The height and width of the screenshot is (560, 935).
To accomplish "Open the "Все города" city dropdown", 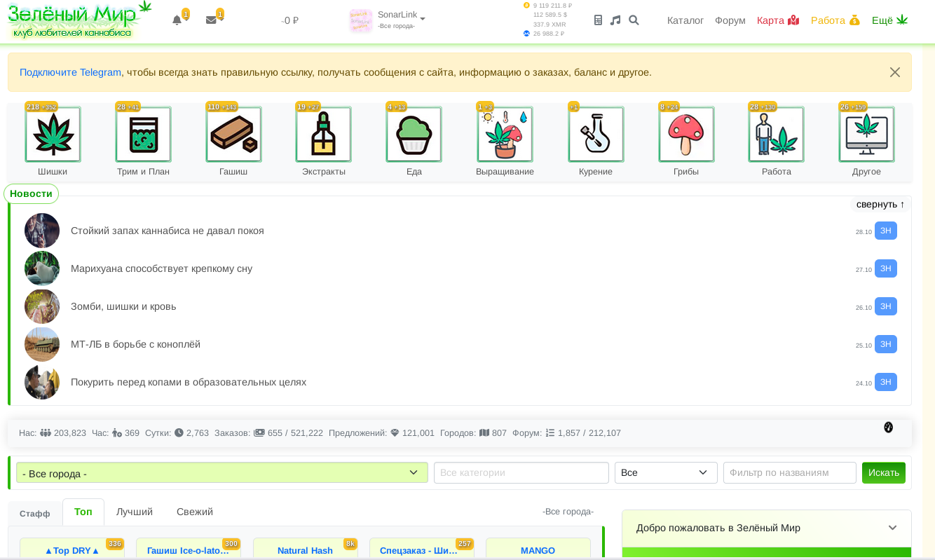I will coord(221,472).
